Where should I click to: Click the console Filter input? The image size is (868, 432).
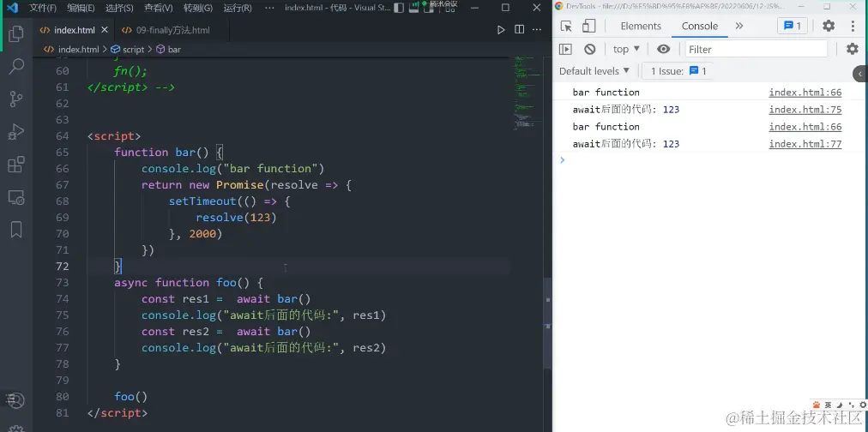756,49
